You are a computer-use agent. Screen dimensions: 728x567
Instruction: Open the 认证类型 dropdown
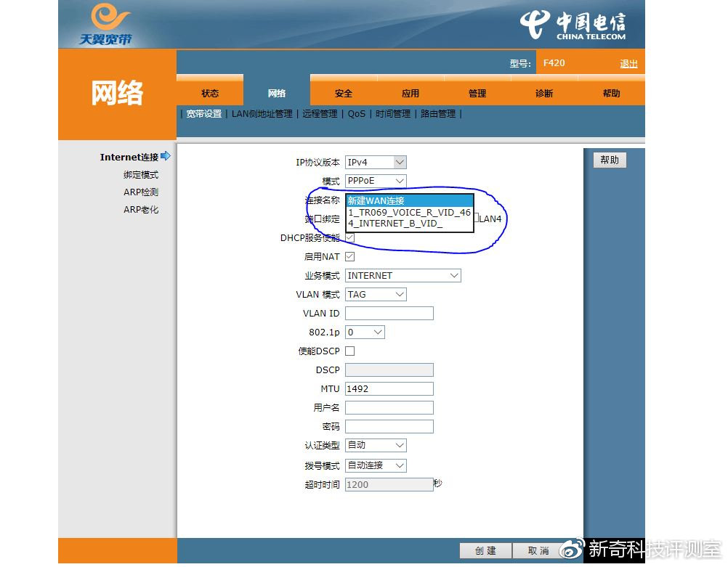coord(375,445)
